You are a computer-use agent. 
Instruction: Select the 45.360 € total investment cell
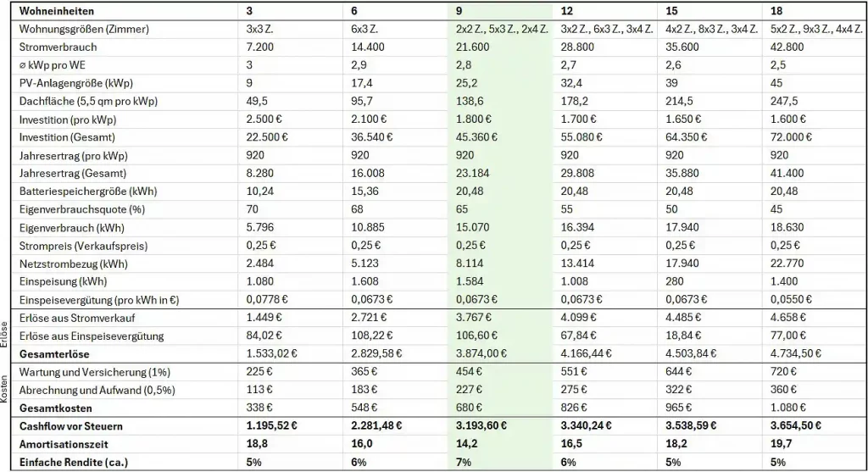tap(468, 137)
